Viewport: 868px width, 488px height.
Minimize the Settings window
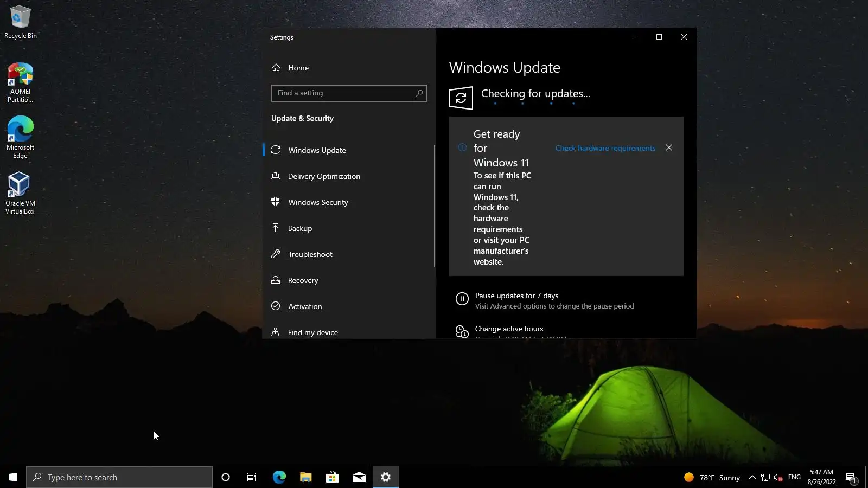click(x=634, y=37)
